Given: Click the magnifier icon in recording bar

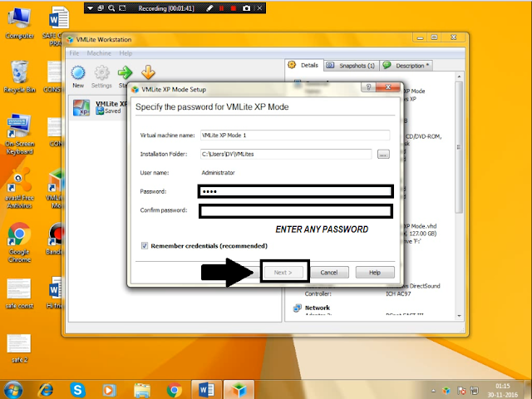Looking at the screenshot, I should (111, 8).
